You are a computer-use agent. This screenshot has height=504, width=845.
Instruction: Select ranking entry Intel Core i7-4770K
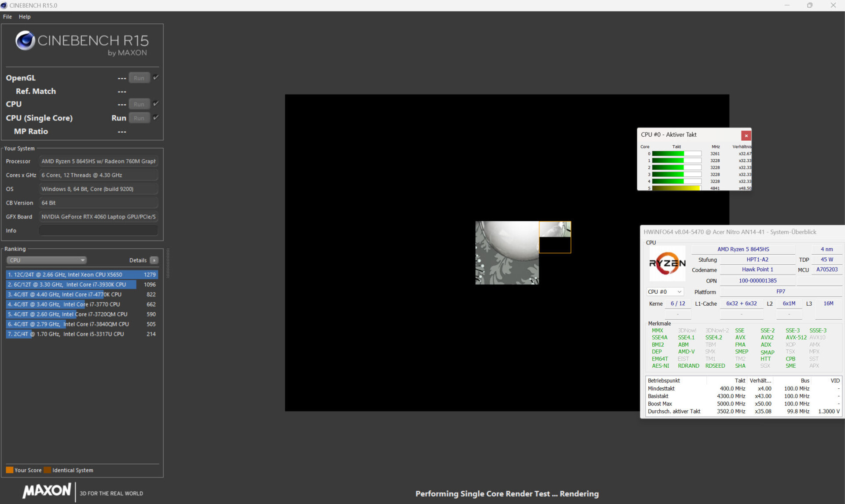click(82, 294)
